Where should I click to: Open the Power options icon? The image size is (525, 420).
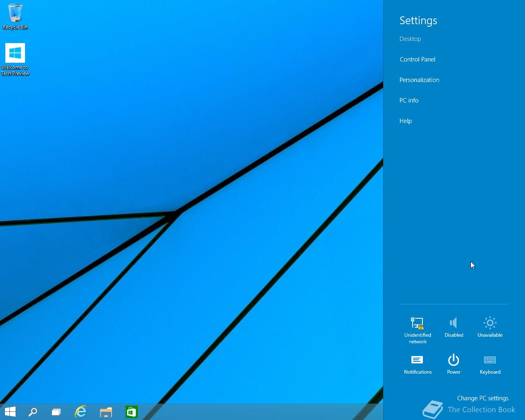(x=454, y=365)
